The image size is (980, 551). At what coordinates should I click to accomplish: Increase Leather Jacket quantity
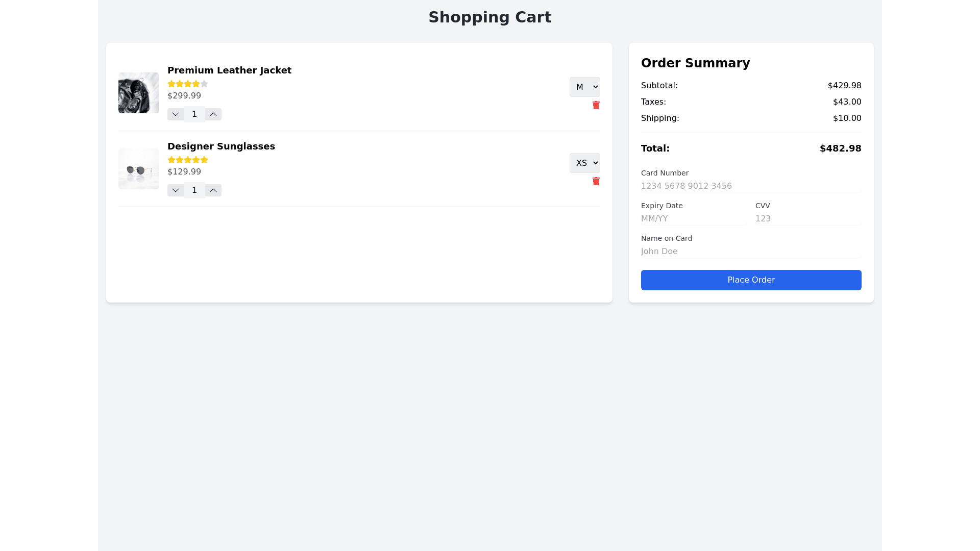click(x=213, y=114)
